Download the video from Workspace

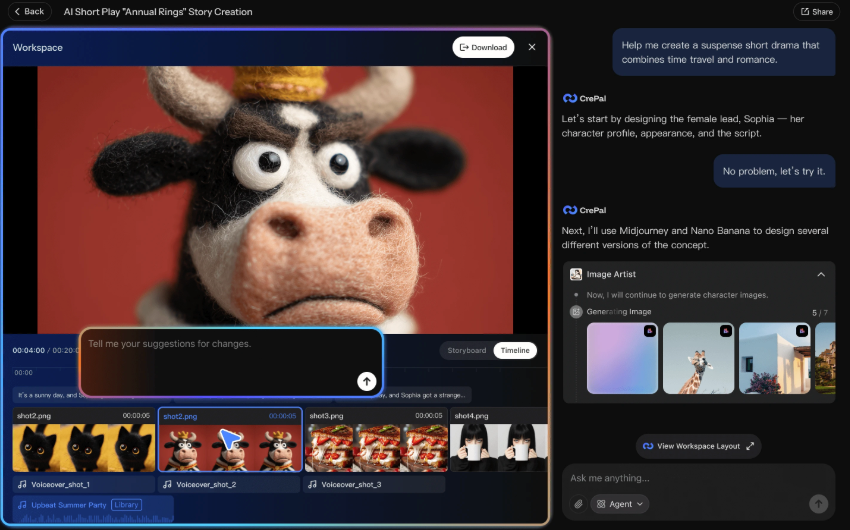483,47
